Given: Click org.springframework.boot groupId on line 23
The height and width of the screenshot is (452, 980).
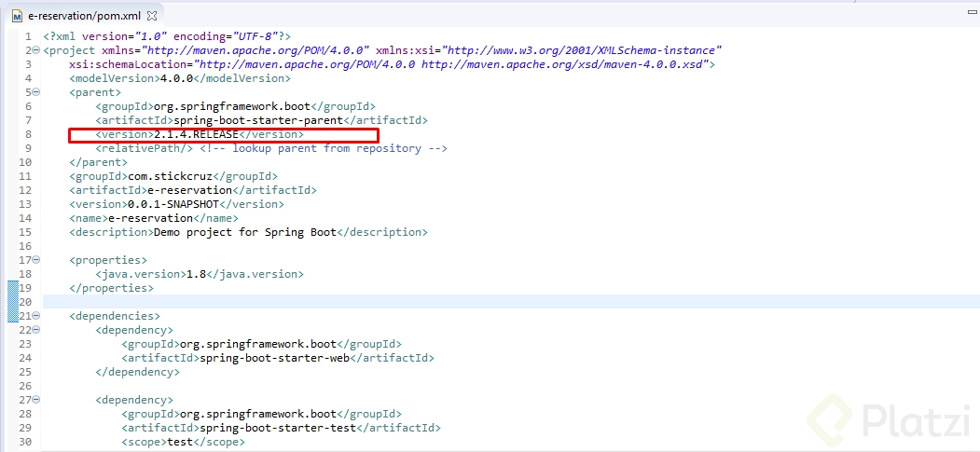Looking at the screenshot, I should click(258, 343).
